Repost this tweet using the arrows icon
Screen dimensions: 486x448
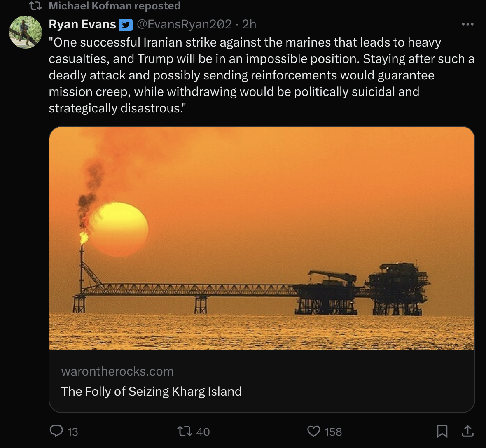[184, 431]
